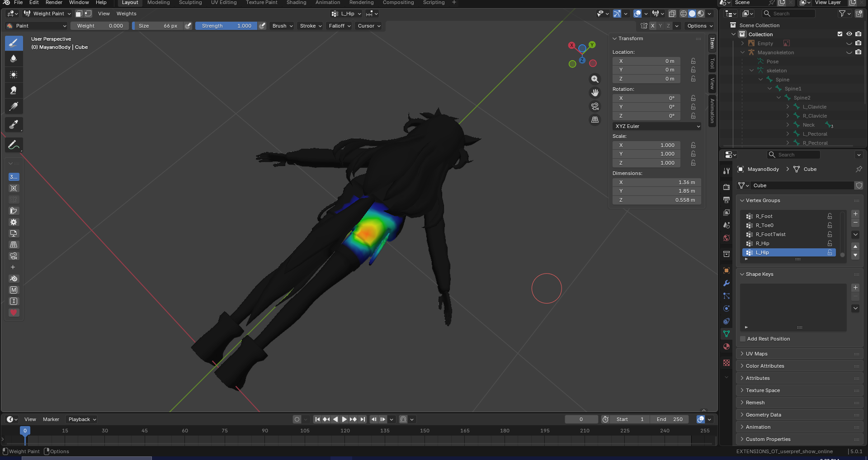Select the Draw brush tool
The width and height of the screenshot is (868, 460).
(14, 43)
